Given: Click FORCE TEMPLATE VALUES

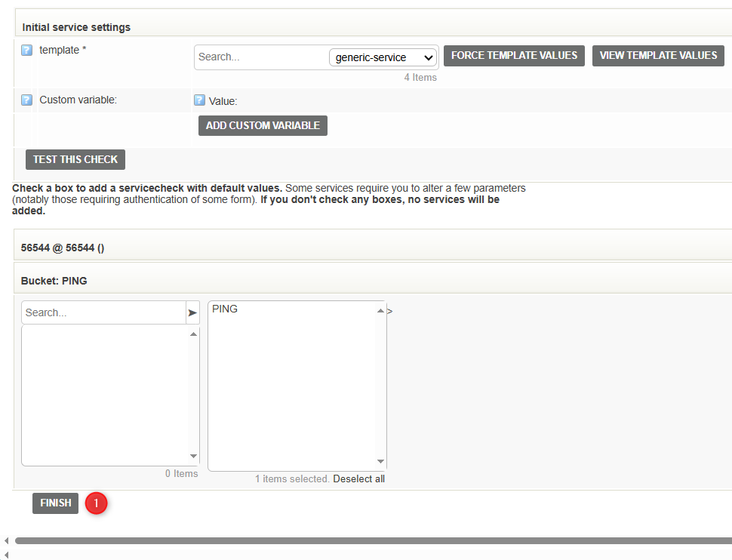Looking at the screenshot, I should (x=514, y=55).
